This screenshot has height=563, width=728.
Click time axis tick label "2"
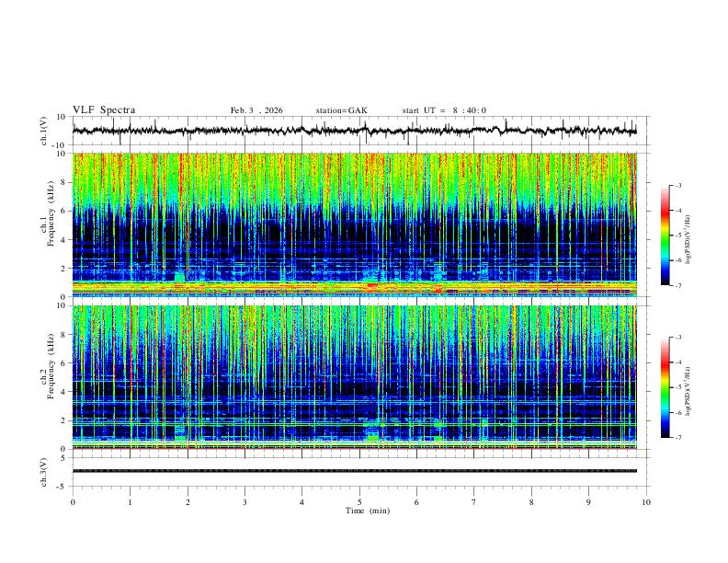pyautogui.click(x=188, y=502)
